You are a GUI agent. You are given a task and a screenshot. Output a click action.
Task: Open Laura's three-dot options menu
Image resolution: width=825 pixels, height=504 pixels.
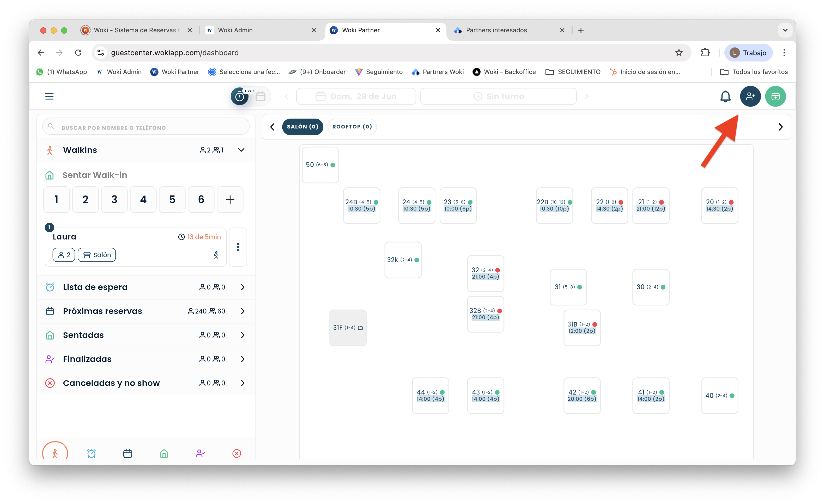click(238, 247)
